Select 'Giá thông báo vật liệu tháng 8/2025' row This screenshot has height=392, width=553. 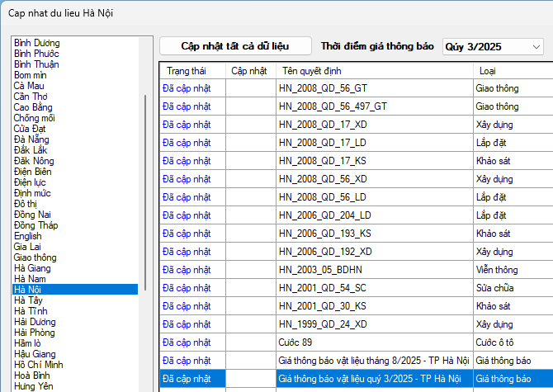pos(374,361)
